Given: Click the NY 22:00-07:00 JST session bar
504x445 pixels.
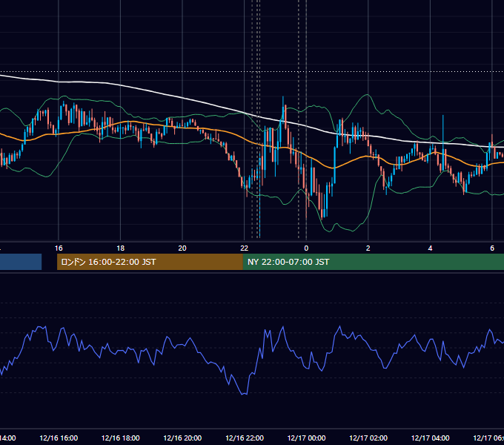Looking at the screenshot, I should coord(373,262).
